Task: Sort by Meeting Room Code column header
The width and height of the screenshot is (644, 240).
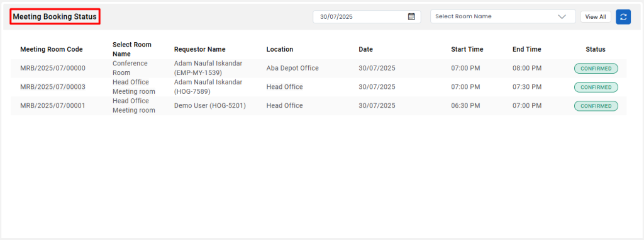Action: click(x=52, y=49)
